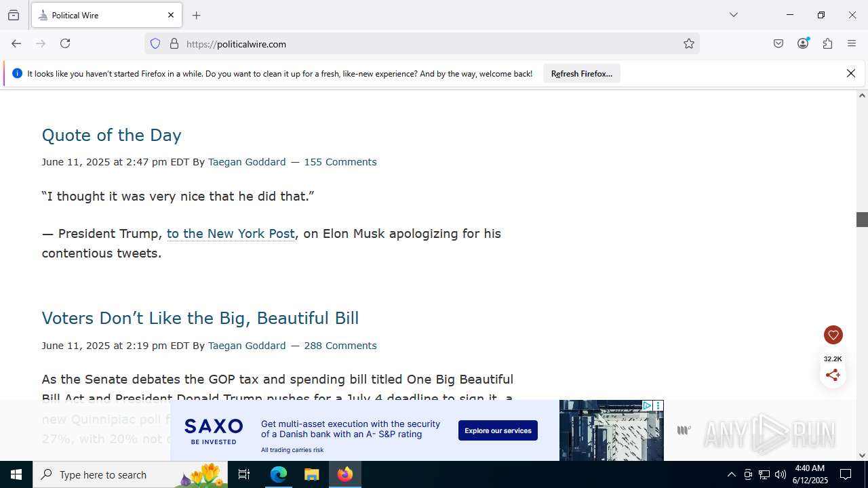
Task: Reload the current page
Action: pyautogui.click(x=65, y=43)
